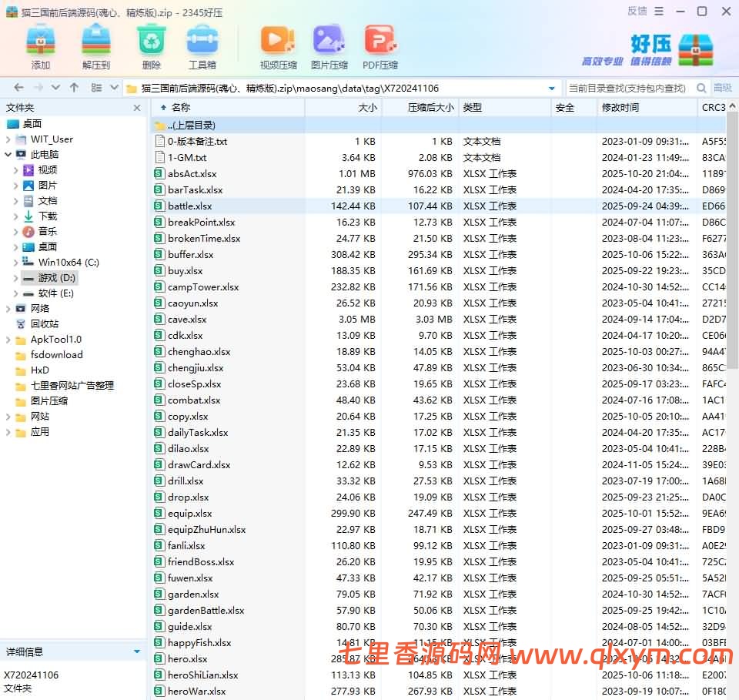The height and width of the screenshot is (700, 739).
Task: Collapse the 详细信息 details panel
Action: pos(137,651)
